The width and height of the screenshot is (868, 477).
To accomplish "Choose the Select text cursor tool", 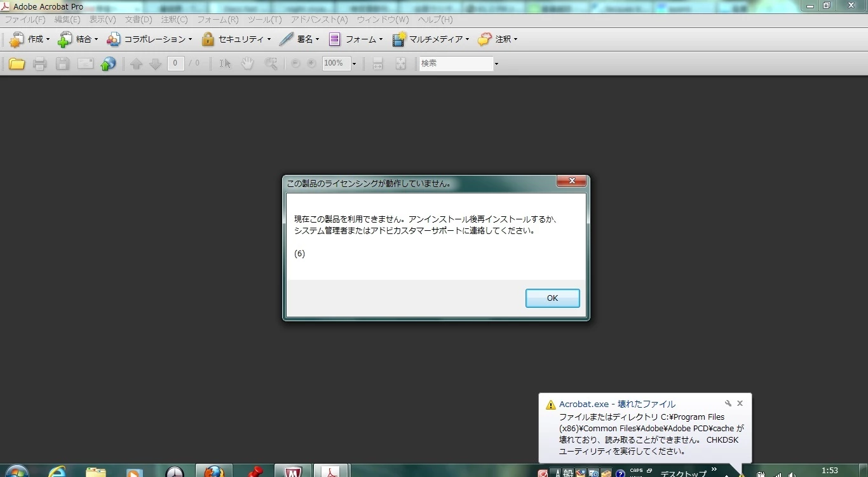I will [x=225, y=64].
